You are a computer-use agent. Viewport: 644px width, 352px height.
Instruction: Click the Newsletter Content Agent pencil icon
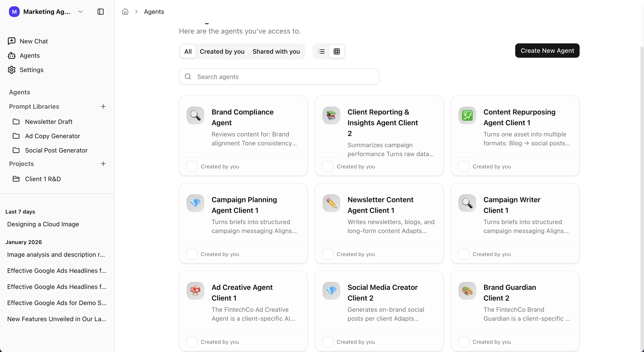click(331, 203)
